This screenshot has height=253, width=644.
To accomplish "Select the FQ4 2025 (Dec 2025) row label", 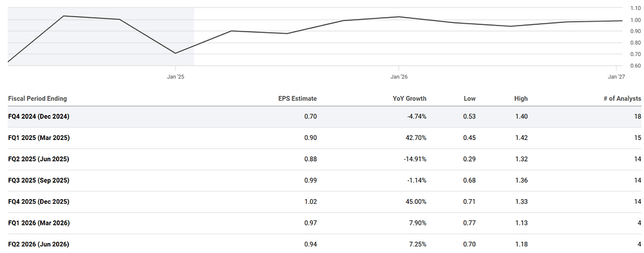I will 39,202.
